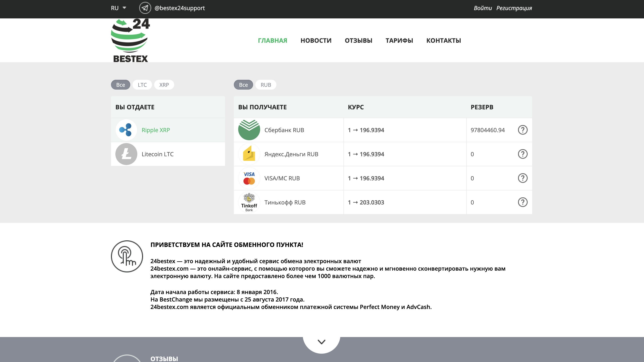Open the Контакты menu item
The width and height of the screenshot is (644, 362).
(444, 41)
